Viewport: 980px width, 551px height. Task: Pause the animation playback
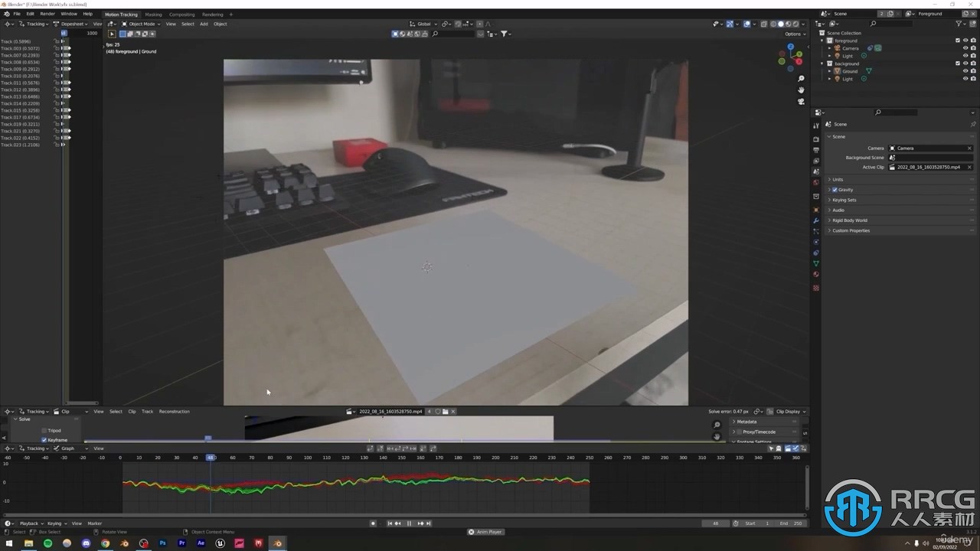(x=409, y=523)
